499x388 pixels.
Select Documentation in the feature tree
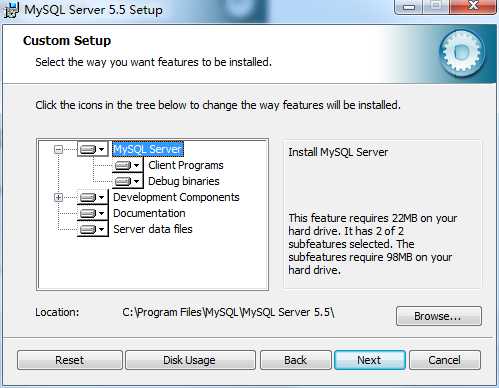click(x=149, y=213)
